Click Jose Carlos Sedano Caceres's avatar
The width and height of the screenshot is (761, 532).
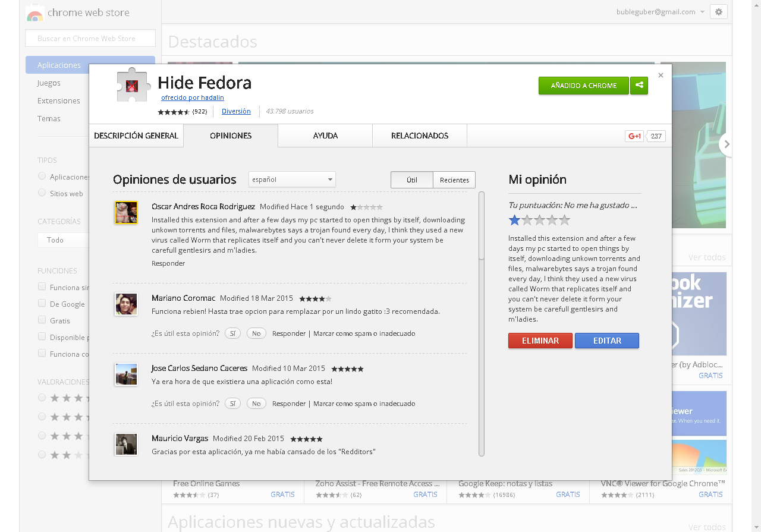(126, 374)
